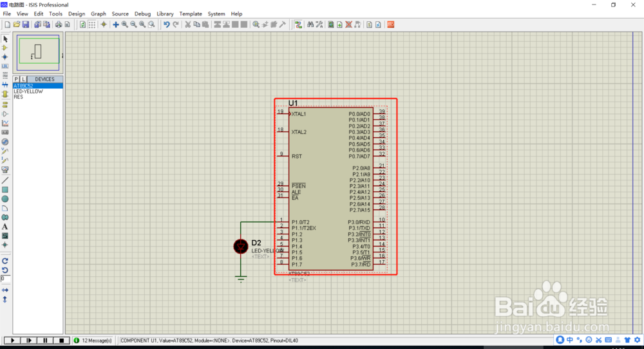Open the File menu

pyautogui.click(x=7, y=14)
